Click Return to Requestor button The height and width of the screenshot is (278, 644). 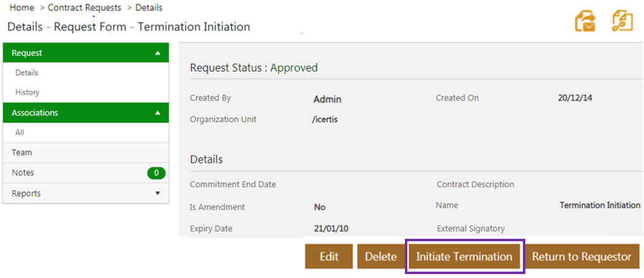[581, 256]
